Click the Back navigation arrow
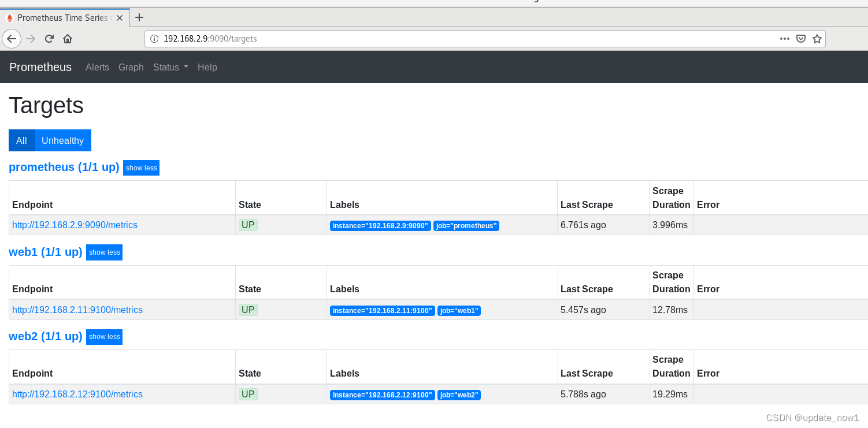Viewport: 868px width, 428px height. (x=12, y=38)
